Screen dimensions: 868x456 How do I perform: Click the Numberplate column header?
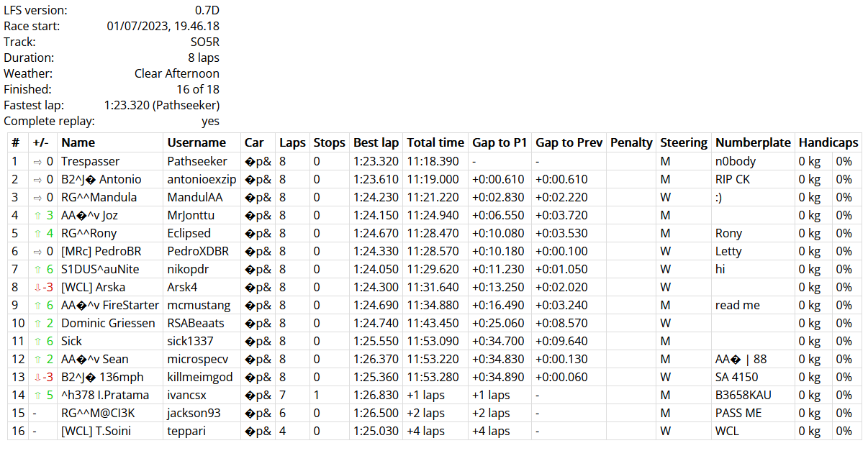pos(753,142)
